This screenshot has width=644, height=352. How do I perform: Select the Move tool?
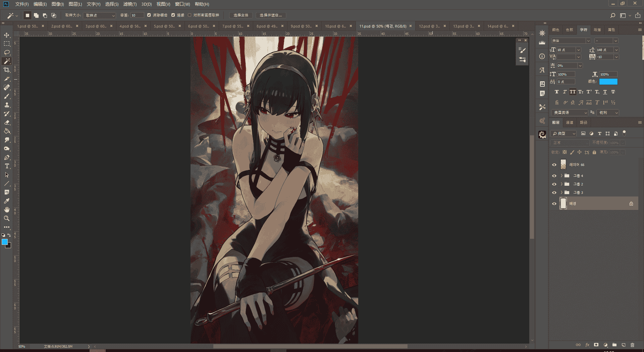pos(7,35)
